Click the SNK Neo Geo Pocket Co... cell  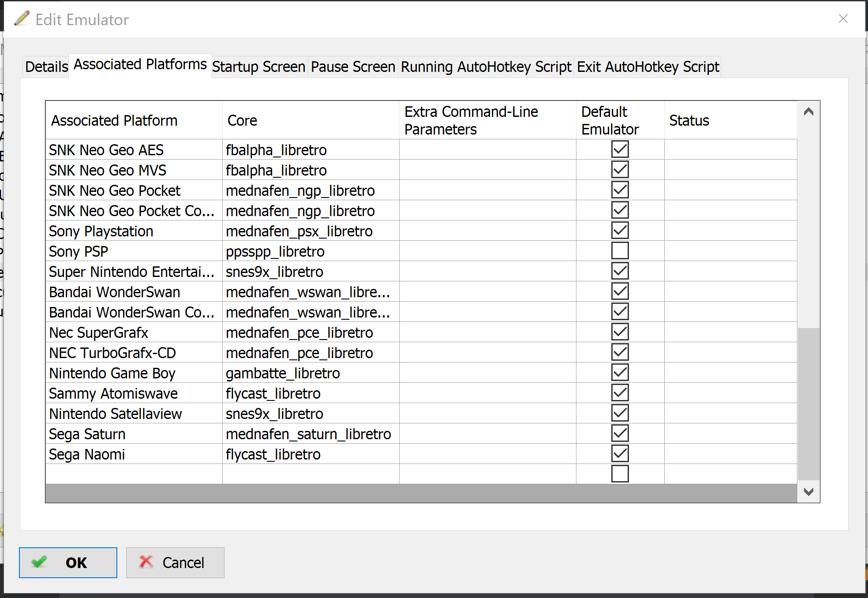[x=134, y=211]
